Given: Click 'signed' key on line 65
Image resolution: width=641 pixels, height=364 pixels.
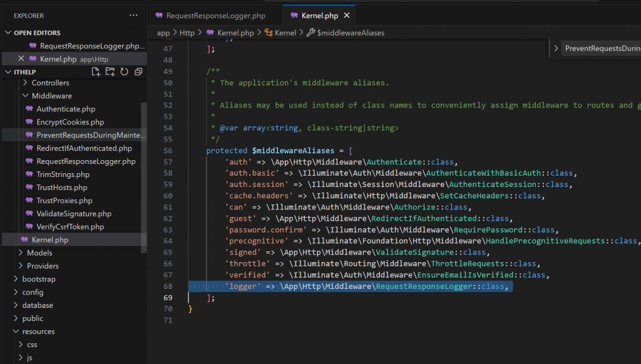Looking at the screenshot, I should pos(243,253).
